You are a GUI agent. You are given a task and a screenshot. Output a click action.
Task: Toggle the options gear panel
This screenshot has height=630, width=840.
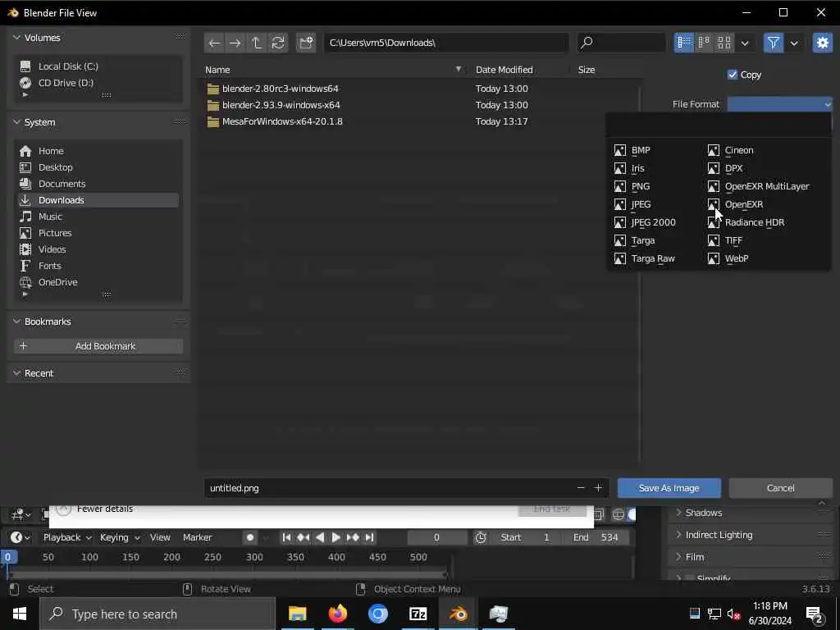point(822,43)
